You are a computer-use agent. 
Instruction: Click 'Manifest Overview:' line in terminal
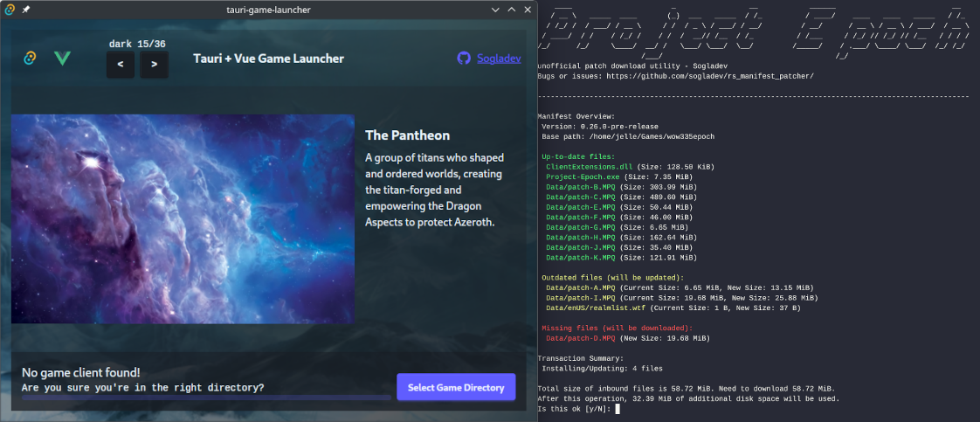point(576,116)
